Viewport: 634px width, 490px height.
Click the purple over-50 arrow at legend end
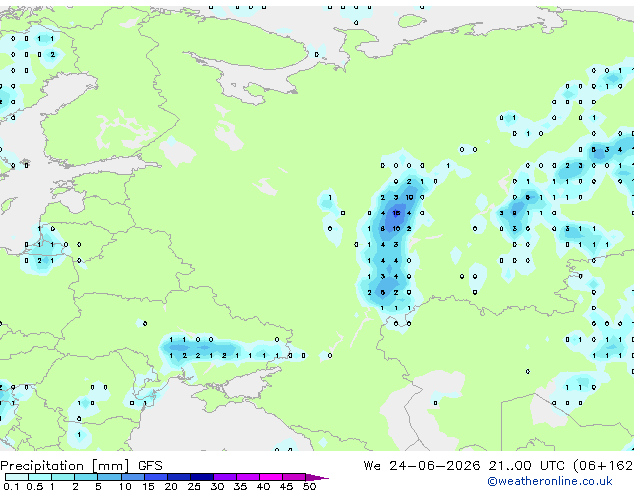coord(317,477)
